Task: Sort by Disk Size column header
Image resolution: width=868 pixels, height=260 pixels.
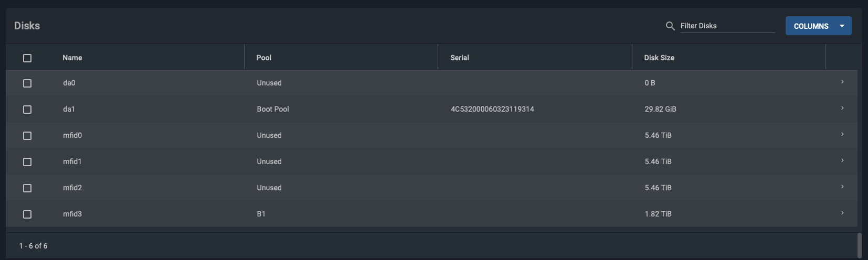Action: click(660, 58)
